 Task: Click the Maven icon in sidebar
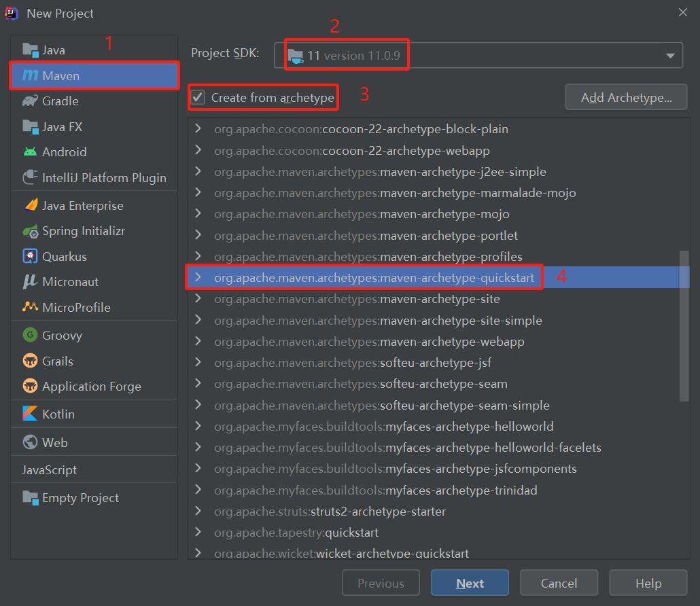tap(30, 75)
